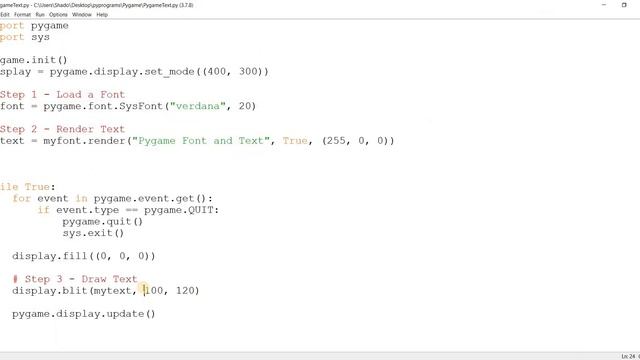Open the Format menu

click(22, 14)
